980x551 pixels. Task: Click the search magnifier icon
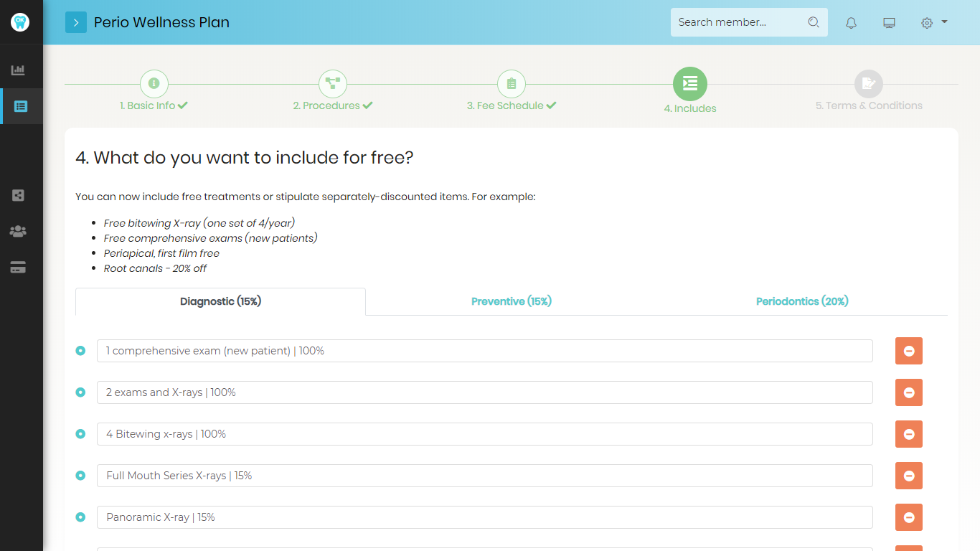click(x=814, y=22)
